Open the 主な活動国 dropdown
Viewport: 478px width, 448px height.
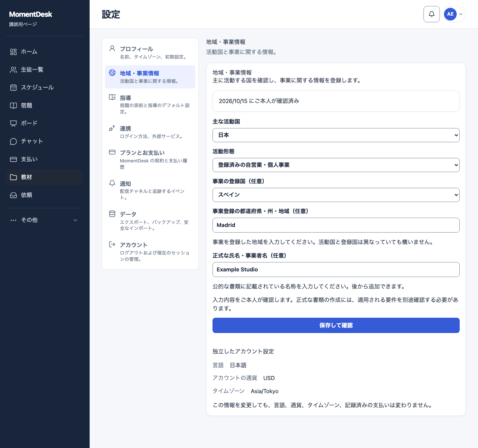click(x=336, y=135)
